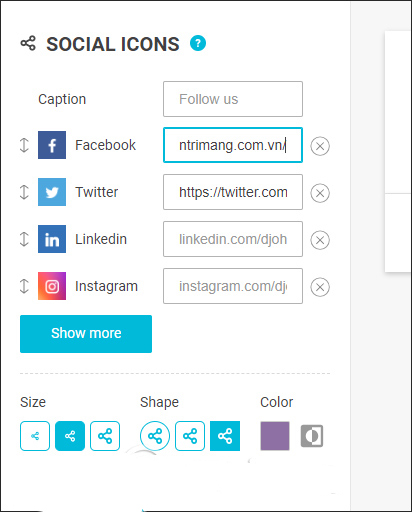
Task: Remove the Linkedin link entry
Action: pyautogui.click(x=320, y=240)
